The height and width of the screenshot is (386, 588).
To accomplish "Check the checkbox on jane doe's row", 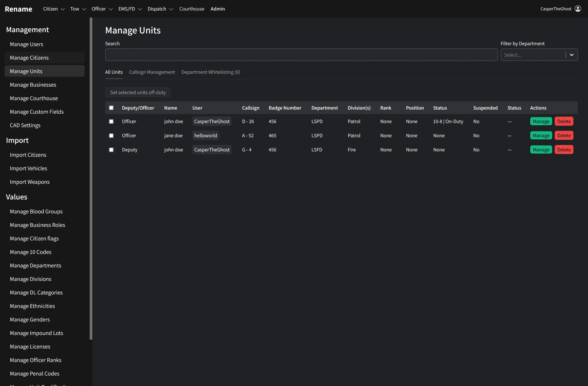I will tap(111, 136).
